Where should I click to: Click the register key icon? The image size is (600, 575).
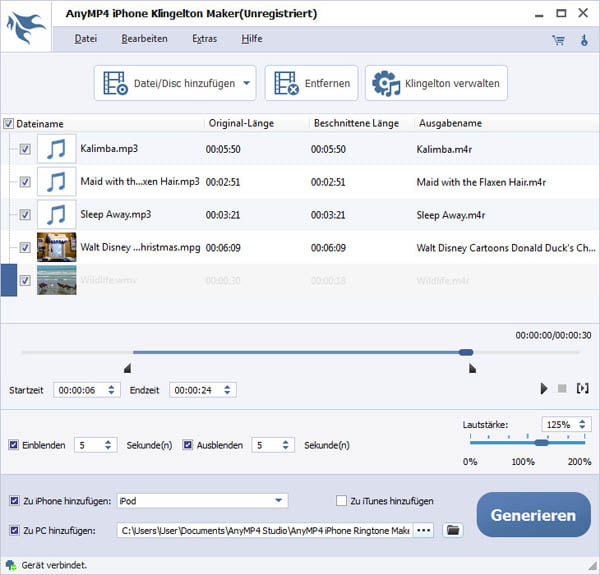pos(584,40)
